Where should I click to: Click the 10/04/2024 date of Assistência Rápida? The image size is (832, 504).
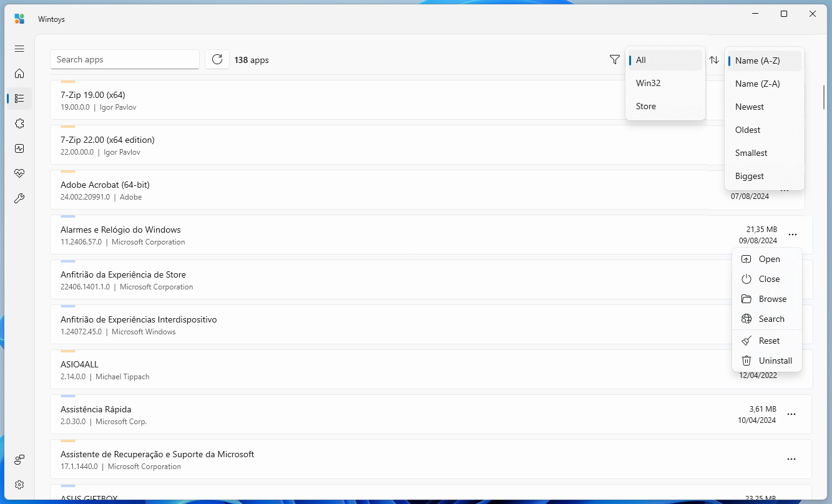pyautogui.click(x=757, y=420)
